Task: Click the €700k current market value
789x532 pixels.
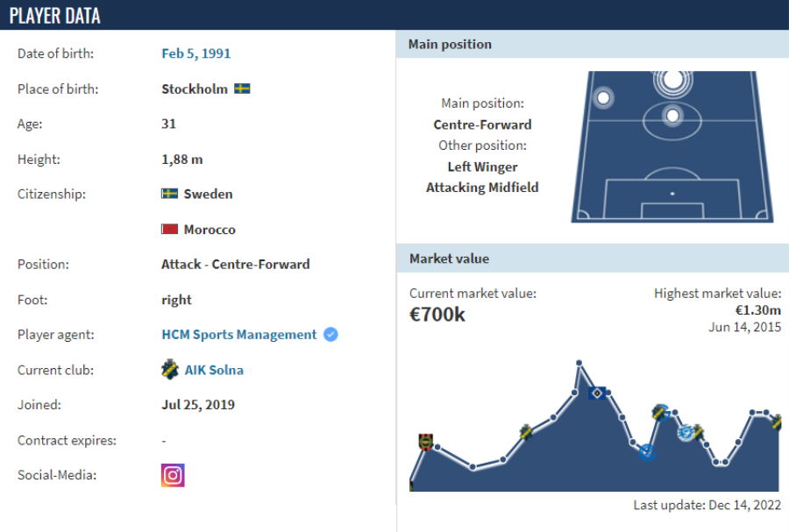Action: point(437,315)
